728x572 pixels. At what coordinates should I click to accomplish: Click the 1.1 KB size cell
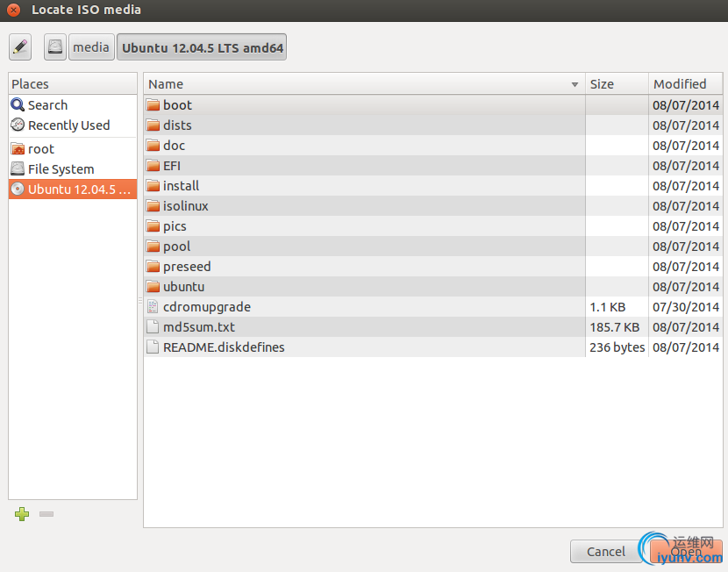pos(608,307)
